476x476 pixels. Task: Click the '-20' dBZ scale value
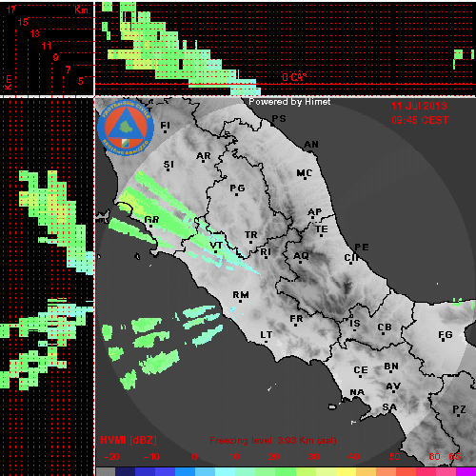click(x=111, y=457)
